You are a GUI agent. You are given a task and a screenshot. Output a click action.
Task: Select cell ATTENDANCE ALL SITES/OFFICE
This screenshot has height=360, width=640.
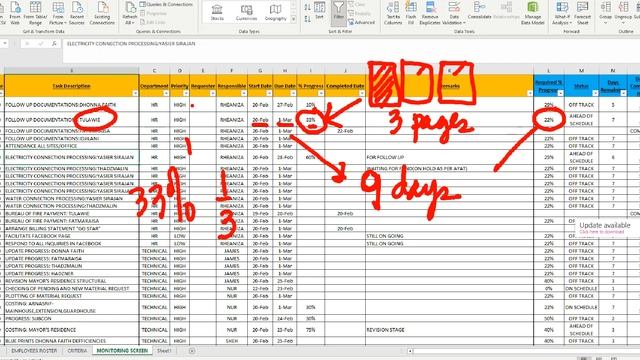pos(72,146)
